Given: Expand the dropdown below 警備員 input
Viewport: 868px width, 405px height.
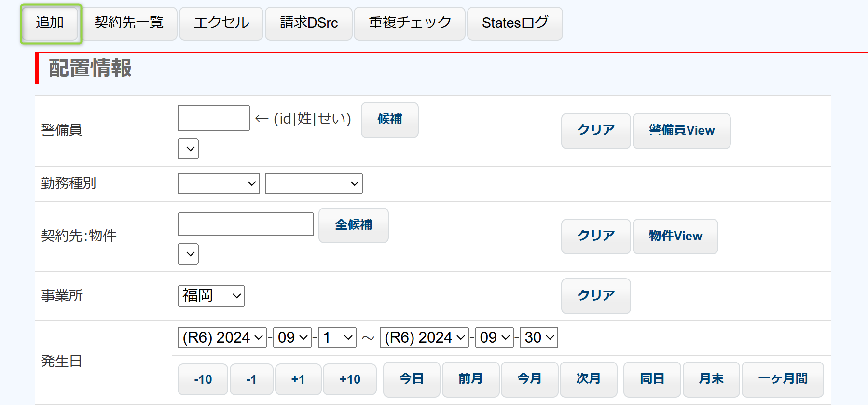Looking at the screenshot, I should (188, 149).
